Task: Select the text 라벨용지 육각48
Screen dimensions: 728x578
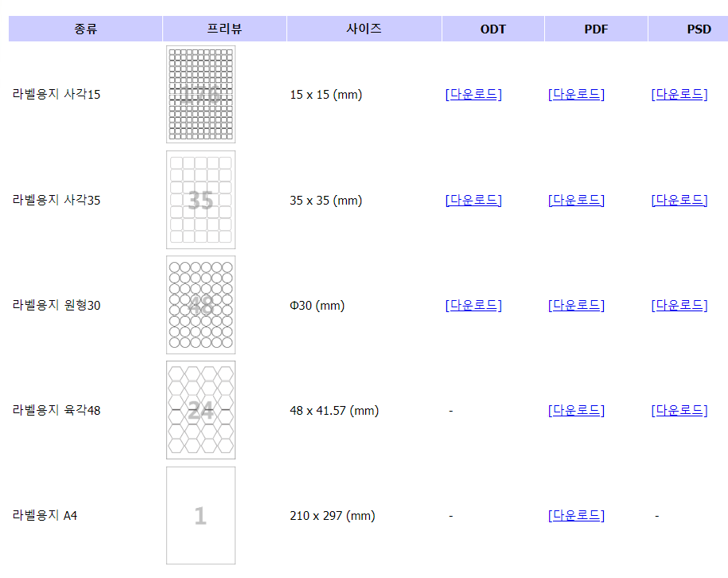Action: [56, 410]
